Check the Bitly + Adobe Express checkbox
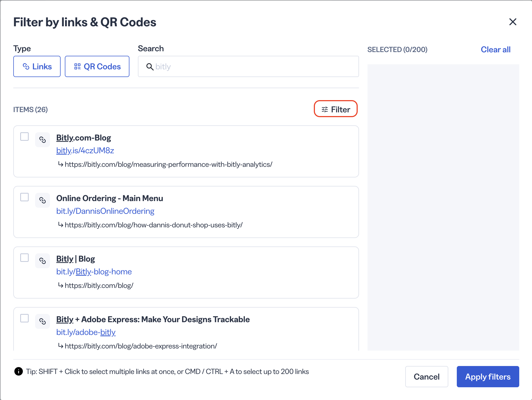Screen dimensions: 532x400 [24, 318]
